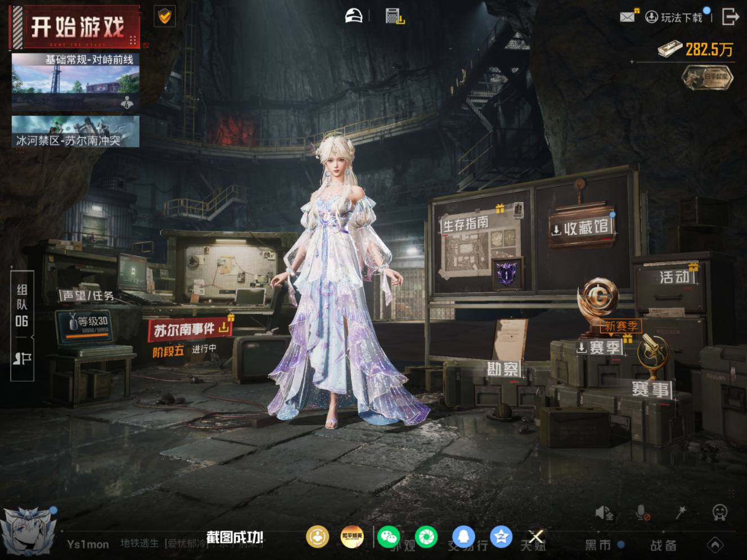The height and width of the screenshot is (560, 747).
Task: Open the 战备 loadout tab
Action: (664, 545)
